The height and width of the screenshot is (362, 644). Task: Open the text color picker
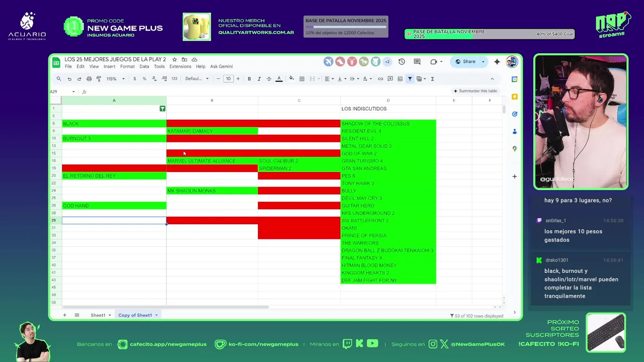tap(279, 79)
